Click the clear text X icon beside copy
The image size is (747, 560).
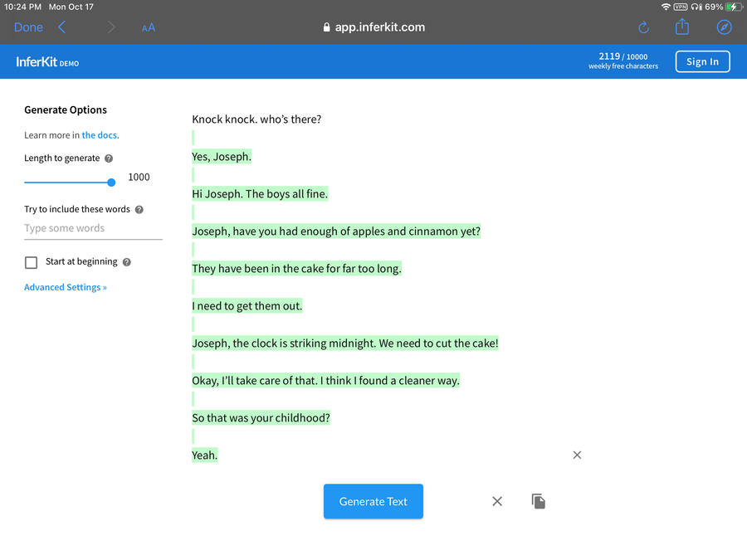pyautogui.click(x=497, y=501)
